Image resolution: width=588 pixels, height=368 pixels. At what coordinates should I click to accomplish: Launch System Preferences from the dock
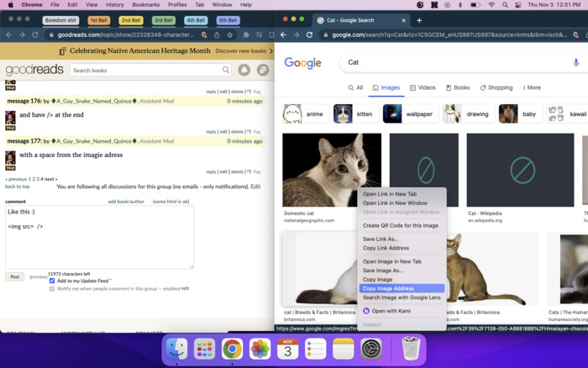pos(371,348)
